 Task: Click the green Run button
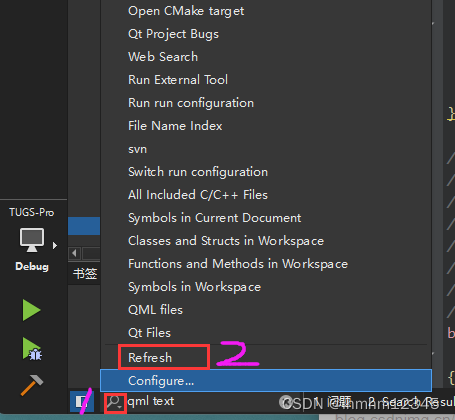point(31,310)
